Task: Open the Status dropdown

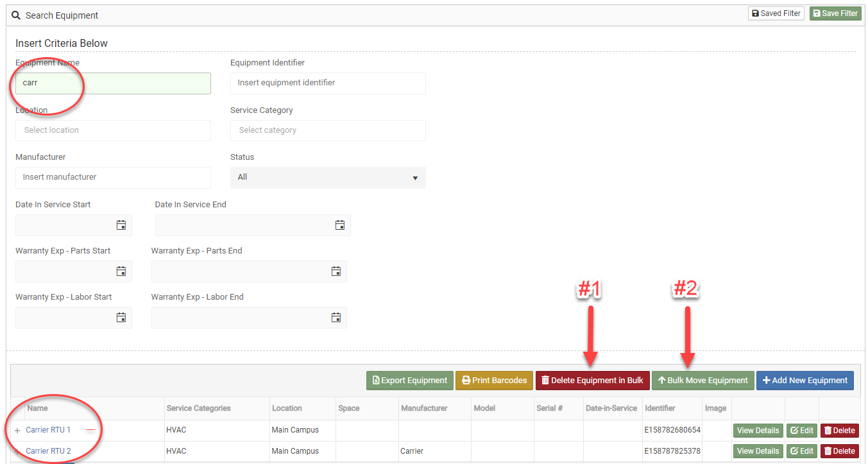Action: [327, 178]
